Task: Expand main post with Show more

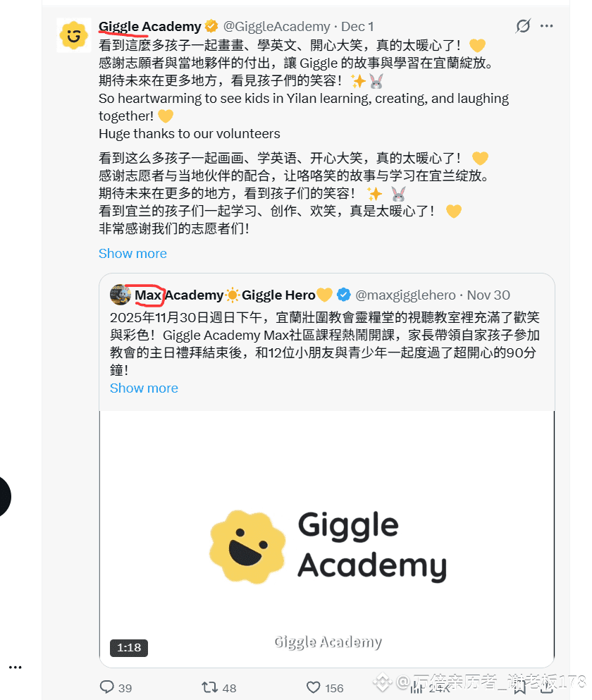Action: pyautogui.click(x=132, y=254)
